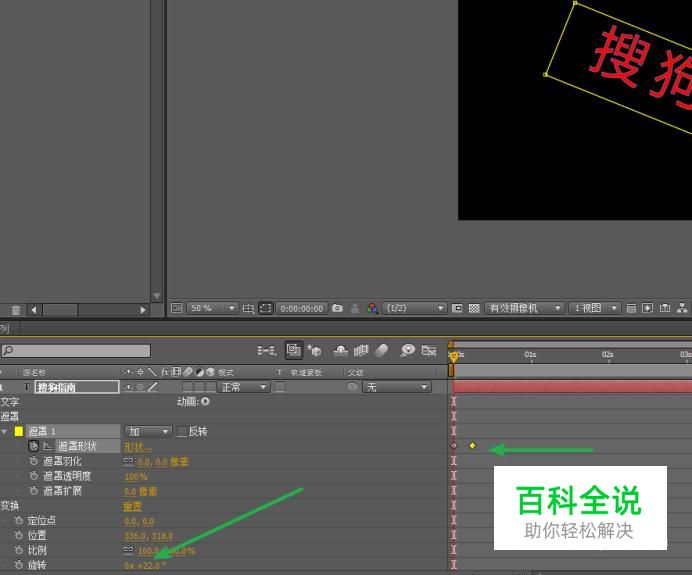
Task: Click the yellow 遮罩 1 color swatch
Action: tap(19, 431)
